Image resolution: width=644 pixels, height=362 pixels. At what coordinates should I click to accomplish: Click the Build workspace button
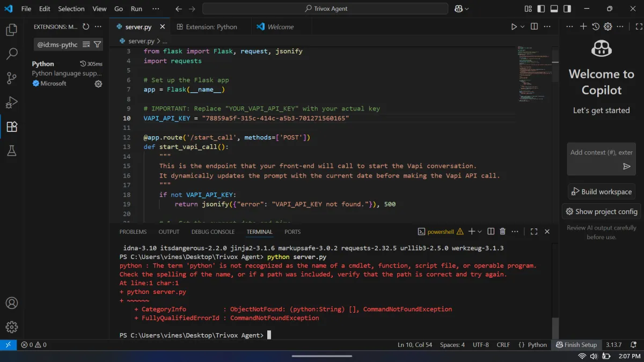click(x=601, y=191)
